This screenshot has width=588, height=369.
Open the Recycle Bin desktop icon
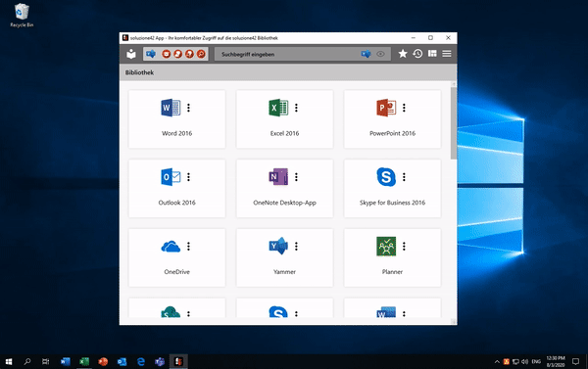coord(22,16)
